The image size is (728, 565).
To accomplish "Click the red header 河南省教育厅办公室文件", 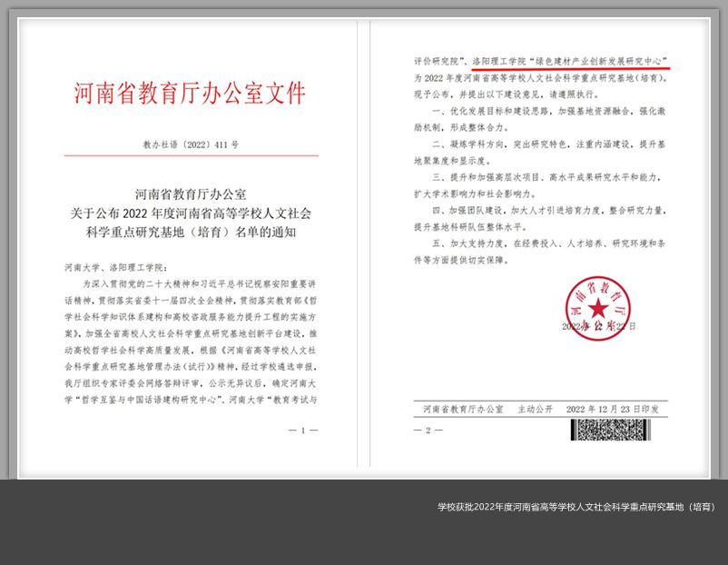I will 190,94.
